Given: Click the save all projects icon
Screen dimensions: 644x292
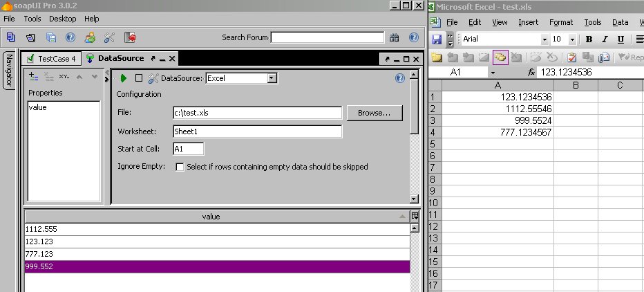Looking at the screenshot, I should tap(50, 37).
